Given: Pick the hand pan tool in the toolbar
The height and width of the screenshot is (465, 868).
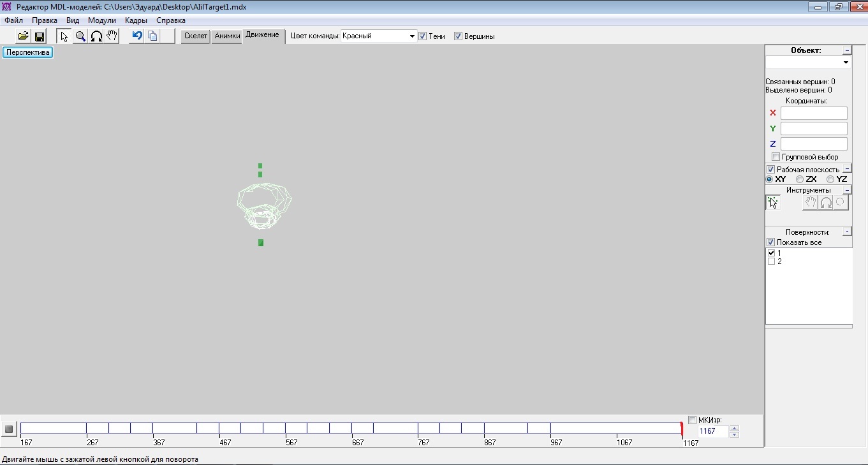Looking at the screenshot, I should 112,36.
